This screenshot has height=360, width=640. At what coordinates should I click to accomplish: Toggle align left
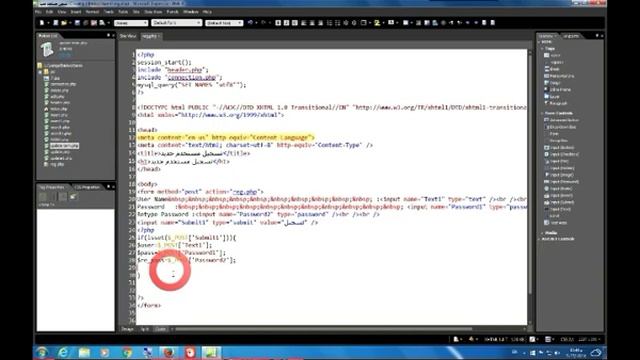pyautogui.click(x=304, y=23)
